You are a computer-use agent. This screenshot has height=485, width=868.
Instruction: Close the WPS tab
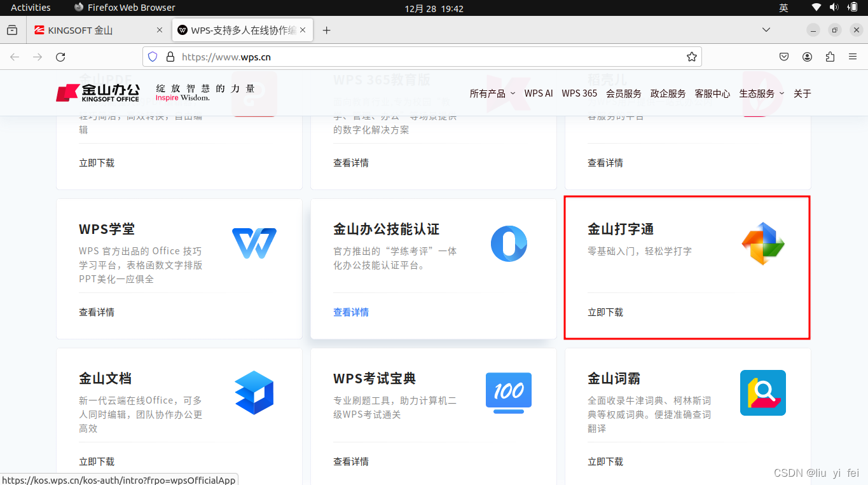[303, 30]
